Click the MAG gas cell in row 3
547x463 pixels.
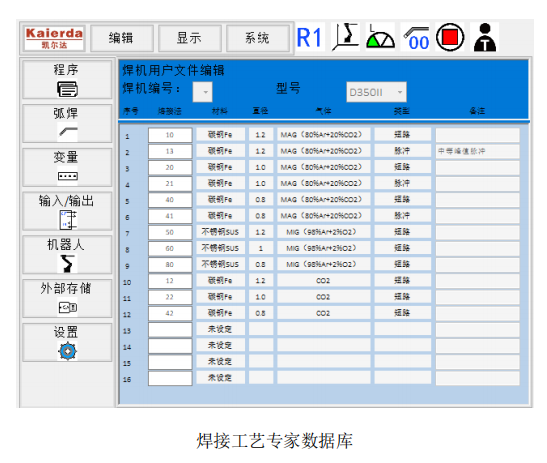(x=323, y=167)
